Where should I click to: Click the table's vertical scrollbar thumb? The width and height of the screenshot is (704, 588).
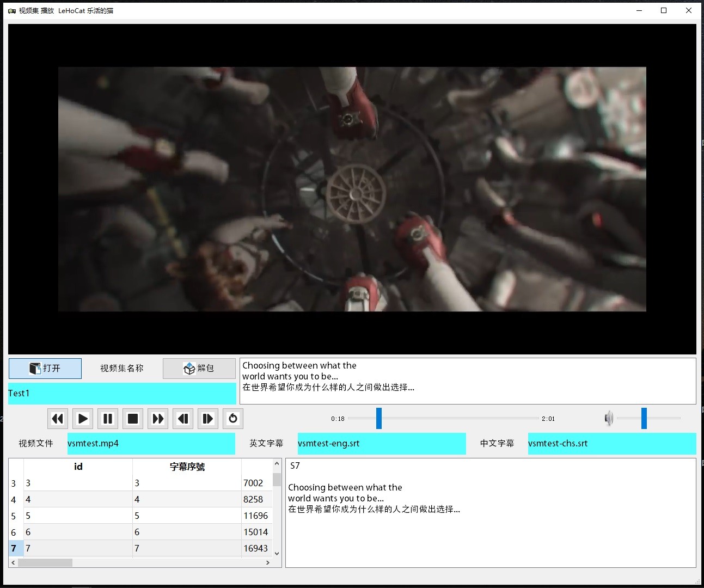277,480
